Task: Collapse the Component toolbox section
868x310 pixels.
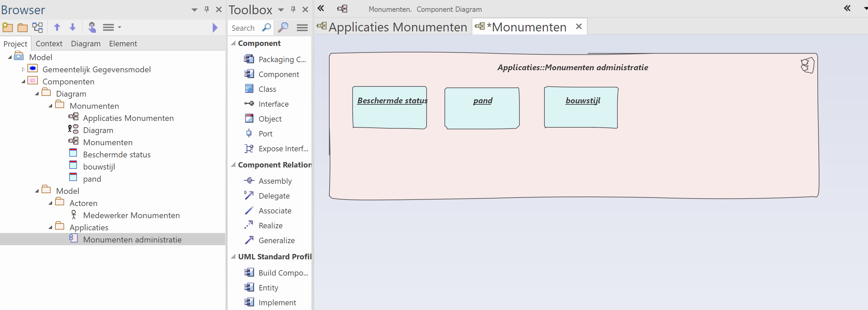Action: tap(233, 43)
